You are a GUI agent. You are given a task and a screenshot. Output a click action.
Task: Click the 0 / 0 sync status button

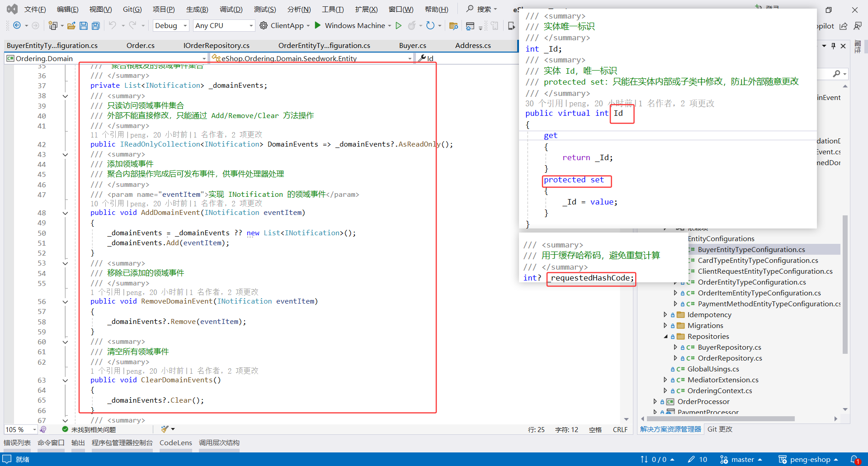tap(658, 459)
